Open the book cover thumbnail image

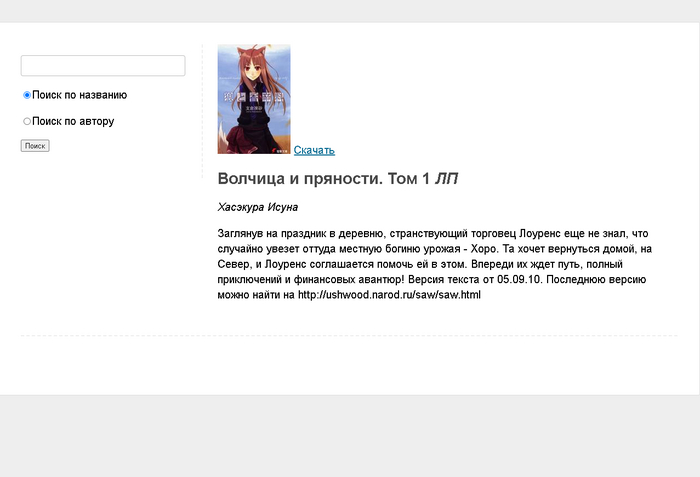tap(254, 99)
